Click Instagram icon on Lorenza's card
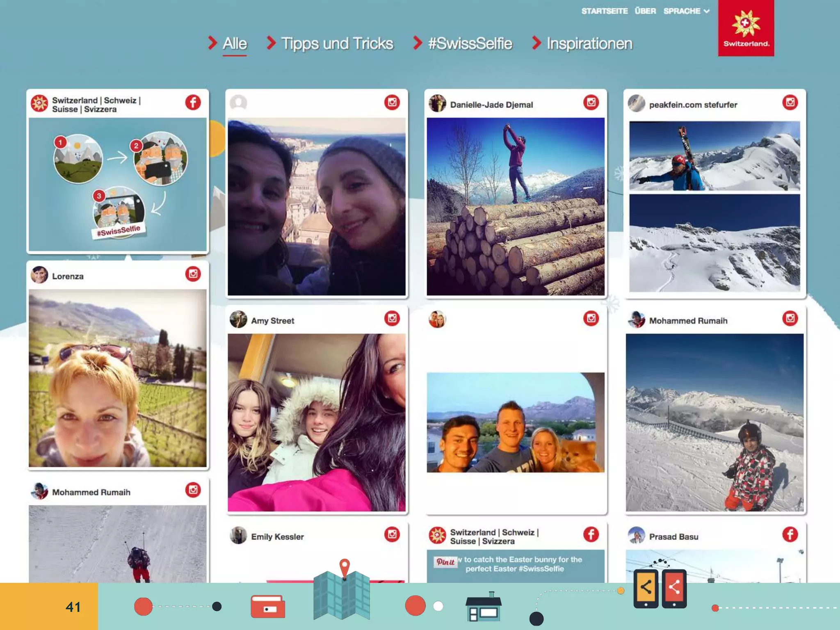 pyautogui.click(x=193, y=274)
